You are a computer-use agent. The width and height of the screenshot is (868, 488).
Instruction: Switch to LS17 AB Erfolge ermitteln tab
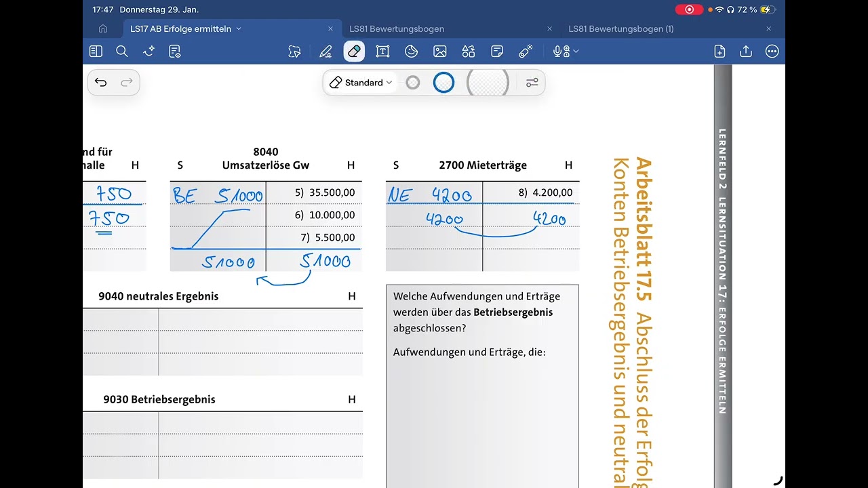point(181,29)
